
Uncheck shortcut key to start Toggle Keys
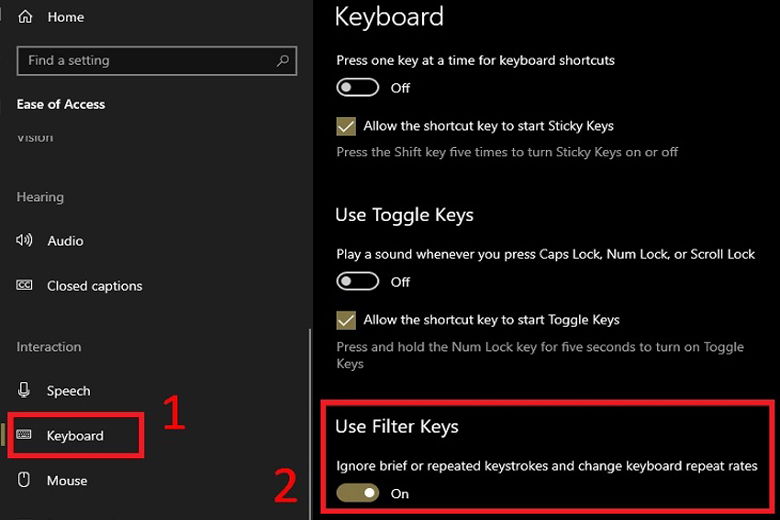(x=346, y=321)
